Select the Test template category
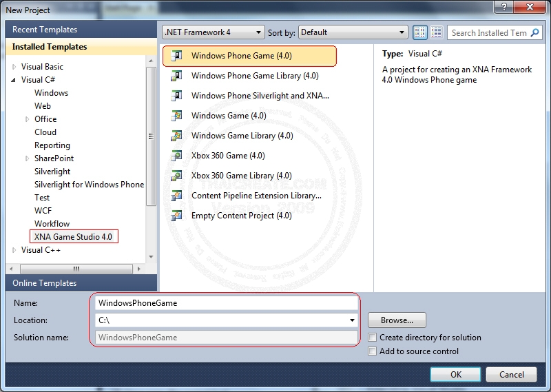551x392 pixels. coord(42,198)
